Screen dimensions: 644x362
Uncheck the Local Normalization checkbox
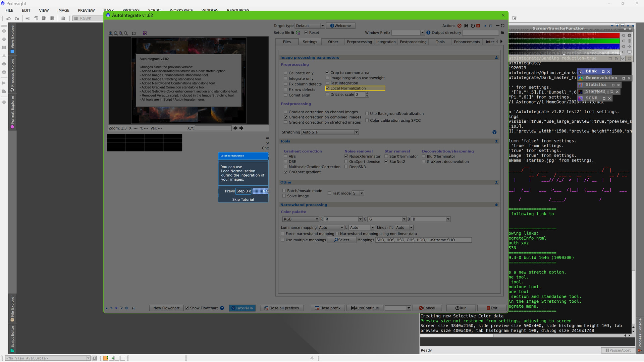point(328,88)
